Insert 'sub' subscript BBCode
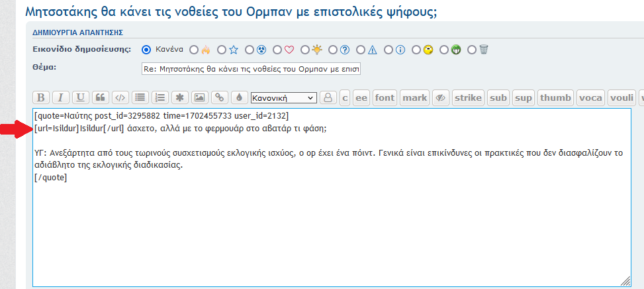644x289 pixels. 498,97
